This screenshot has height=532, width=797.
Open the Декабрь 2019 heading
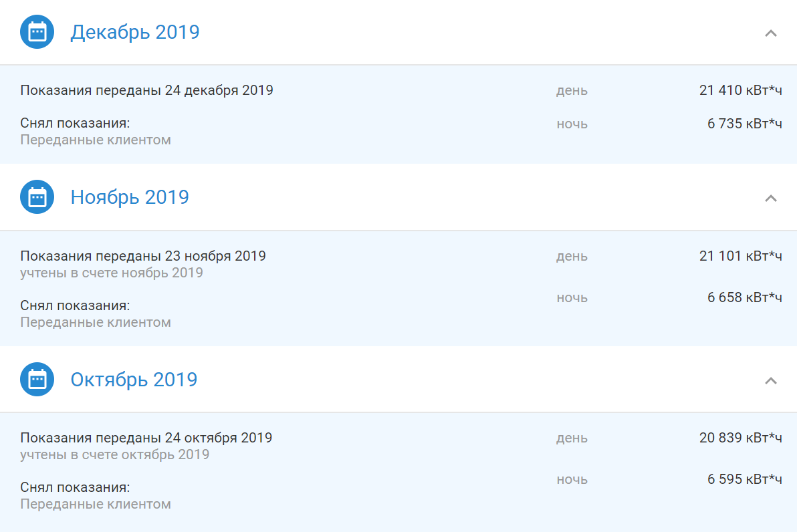click(134, 32)
